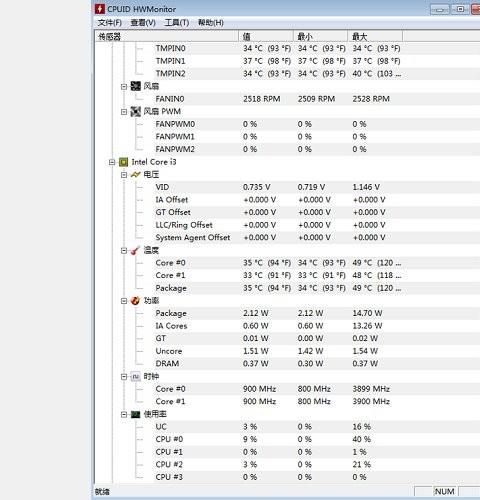Collapse the Intel Core i3 node
Image resolution: width=480 pixels, height=500 pixels.
112,162
